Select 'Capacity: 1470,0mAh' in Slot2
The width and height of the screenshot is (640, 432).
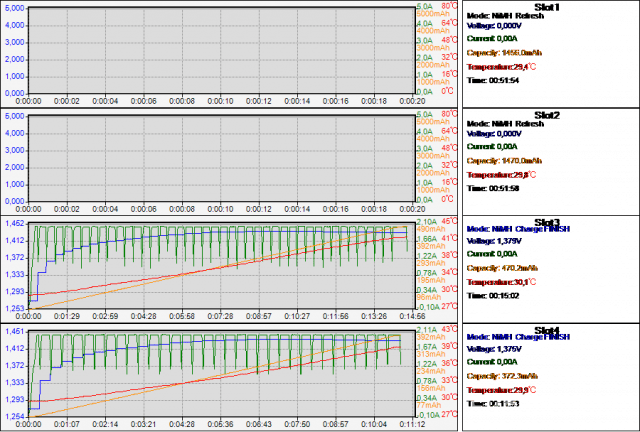(504, 160)
